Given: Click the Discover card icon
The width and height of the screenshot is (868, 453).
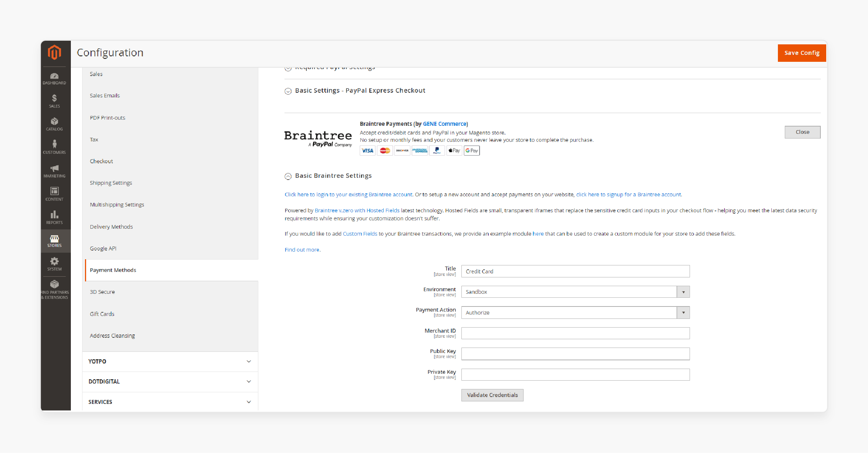Looking at the screenshot, I should point(402,151).
